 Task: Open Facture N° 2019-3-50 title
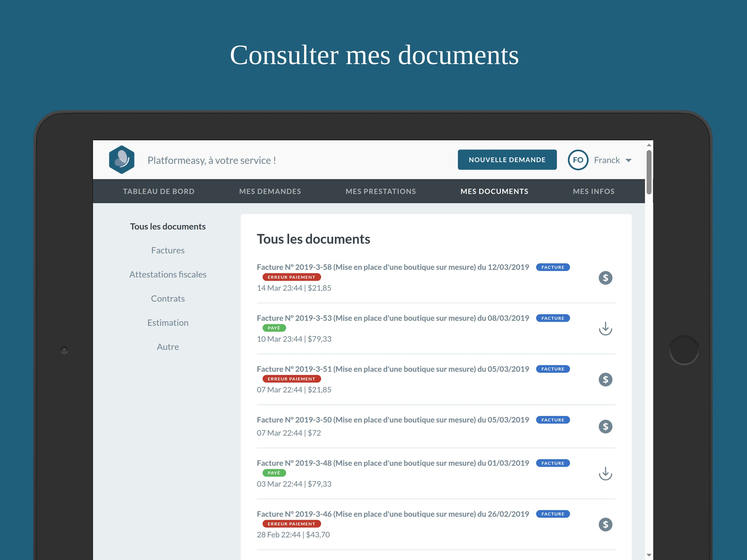coord(393,420)
